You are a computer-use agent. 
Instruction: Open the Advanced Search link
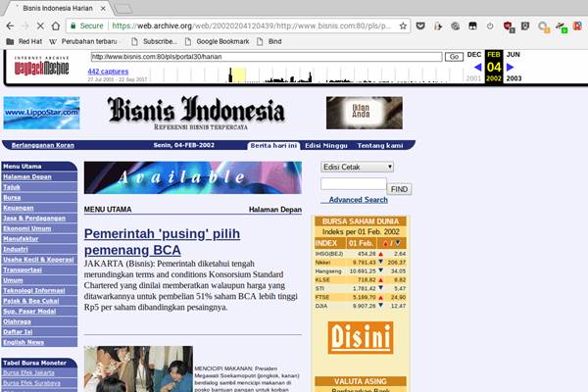(358, 200)
